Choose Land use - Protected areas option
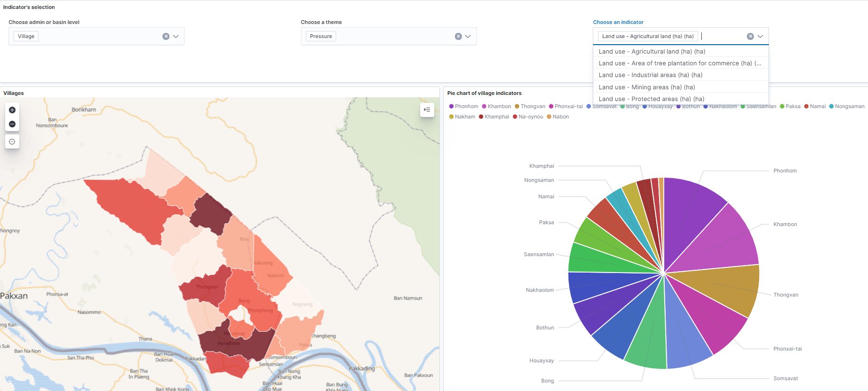The image size is (868, 391). pyautogui.click(x=651, y=99)
